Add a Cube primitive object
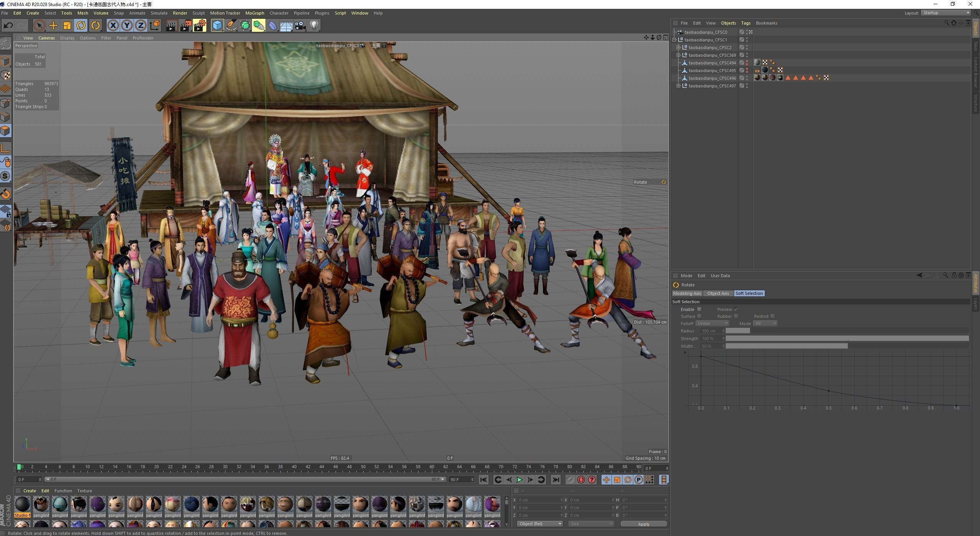The width and height of the screenshot is (980, 536). point(217,26)
